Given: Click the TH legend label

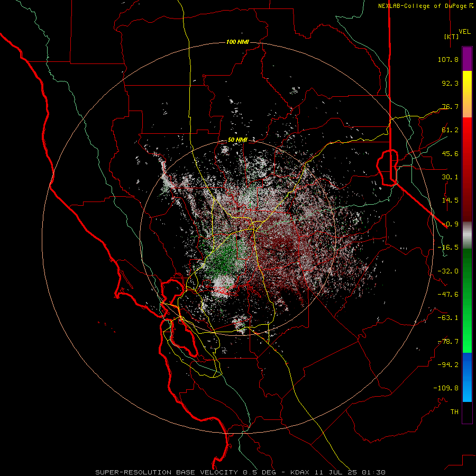Looking at the screenshot, I should (454, 411).
